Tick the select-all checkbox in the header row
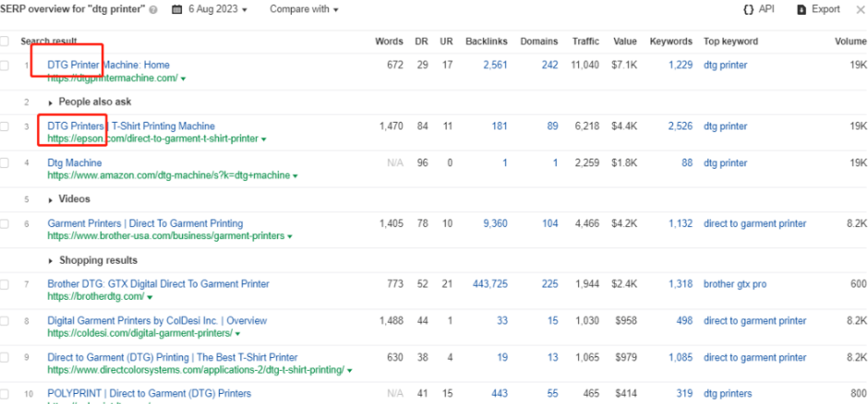This screenshot has width=868, height=404. (6, 41)
